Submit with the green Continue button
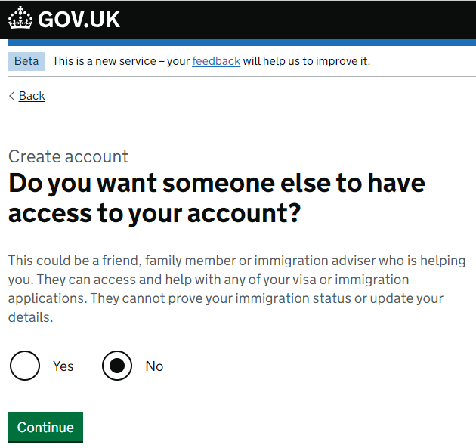476x448 pixels. pyautogui.click(x=45, y=428)
